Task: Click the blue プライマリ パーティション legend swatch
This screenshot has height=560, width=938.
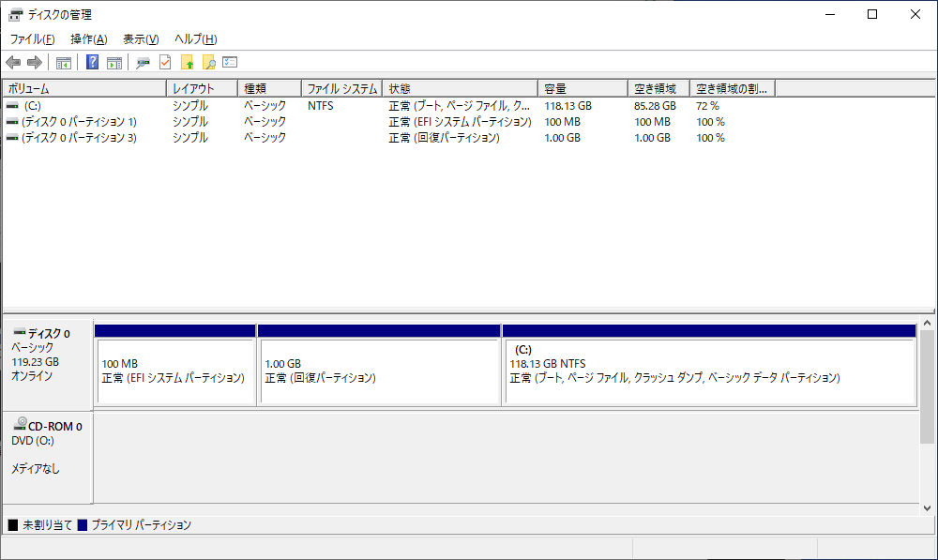Action: pyautogui.click(x=83, y=524)
